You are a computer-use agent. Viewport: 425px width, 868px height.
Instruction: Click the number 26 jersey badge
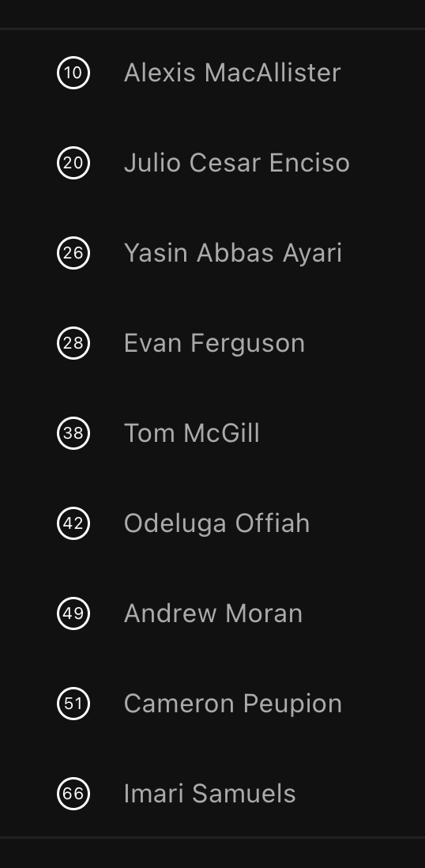73,253
